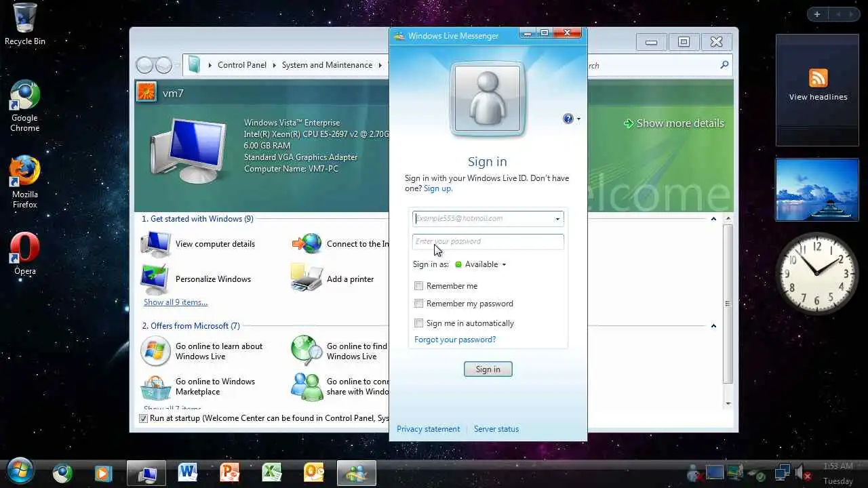Click the Add a printer icon
This screenshot has height=488, width=868.
[307, 278]
